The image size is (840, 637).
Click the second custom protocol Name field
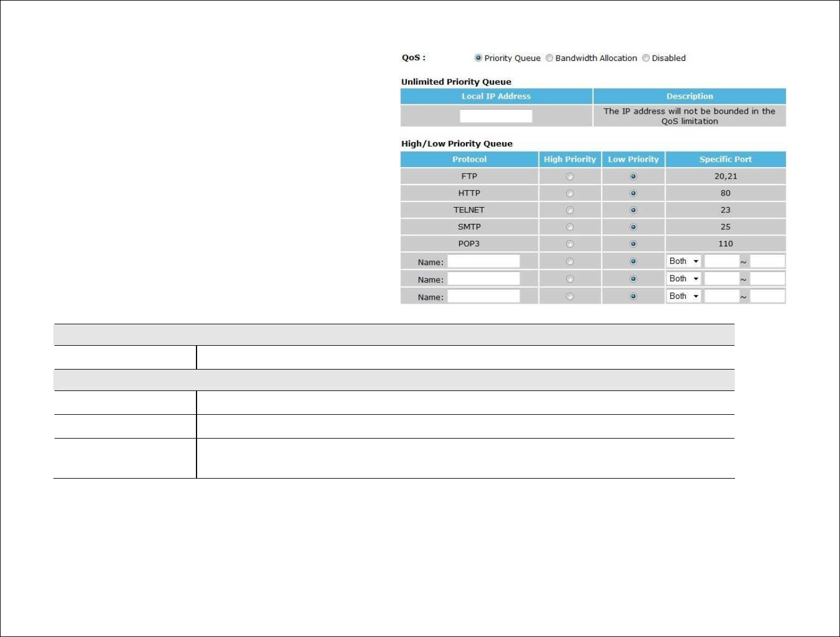click(x=483, y=278)
